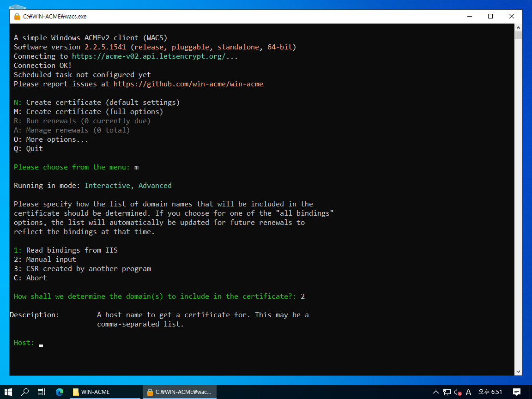Open Task View on the taskbar
The image size is (532, 399).
42,392
